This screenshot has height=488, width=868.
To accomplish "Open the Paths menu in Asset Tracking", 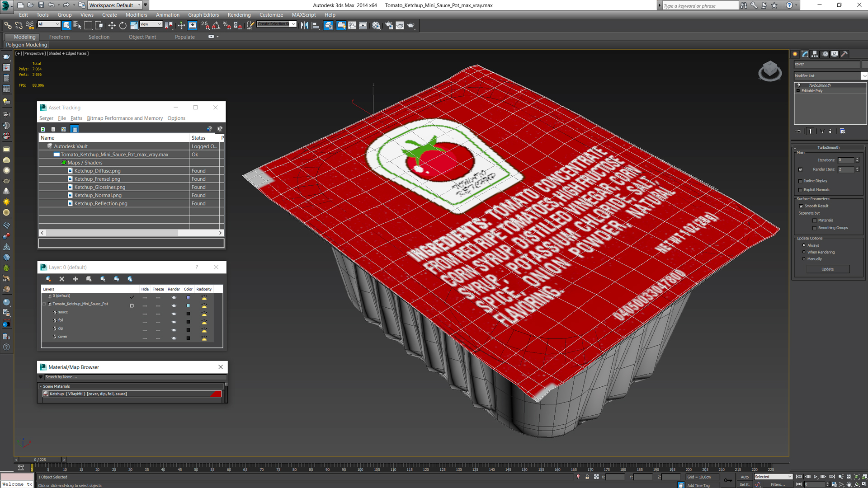I will (76, 118).
